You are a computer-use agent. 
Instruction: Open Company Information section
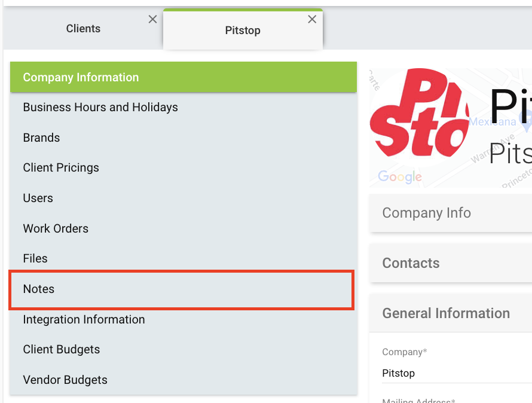[x=184, y=77]
